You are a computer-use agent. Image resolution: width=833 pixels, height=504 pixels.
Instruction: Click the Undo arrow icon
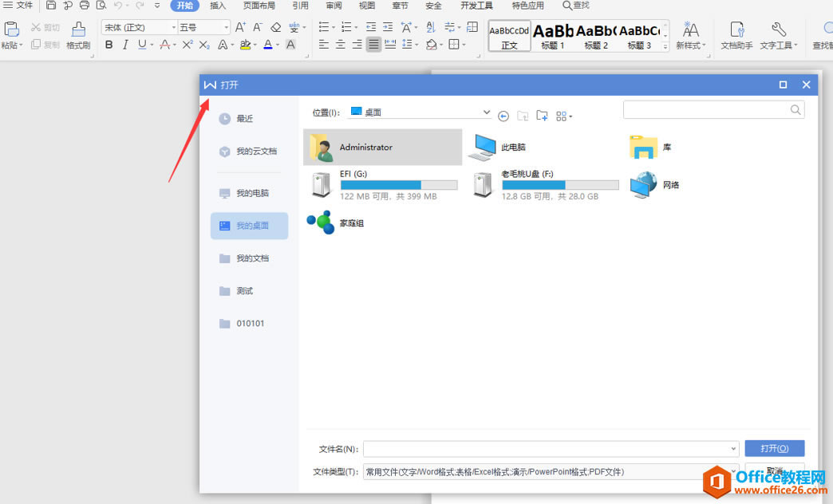tap(118, 6)
